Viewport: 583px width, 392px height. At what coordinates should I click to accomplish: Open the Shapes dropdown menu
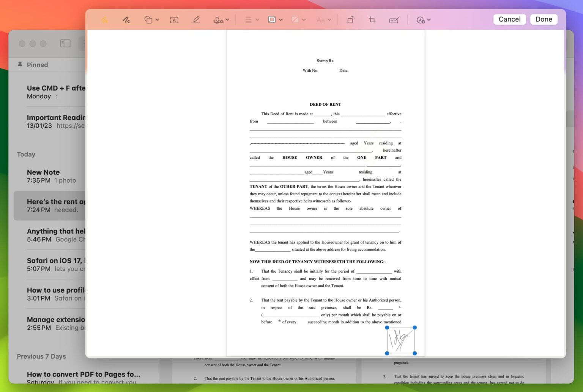coord(152,20)
